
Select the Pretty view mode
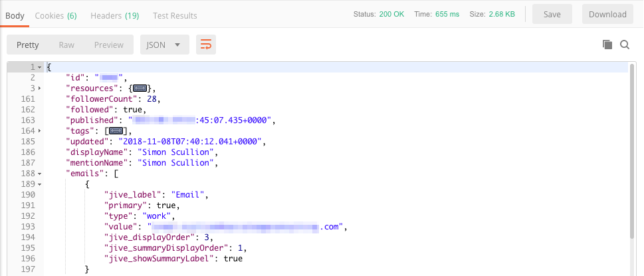27,45
